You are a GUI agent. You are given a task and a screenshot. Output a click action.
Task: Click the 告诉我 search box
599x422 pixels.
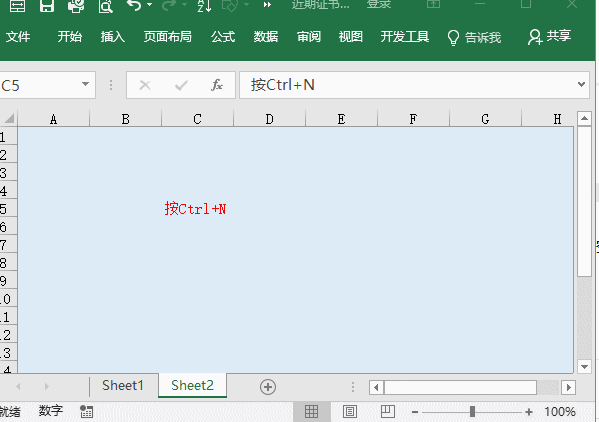pos(474,37)
